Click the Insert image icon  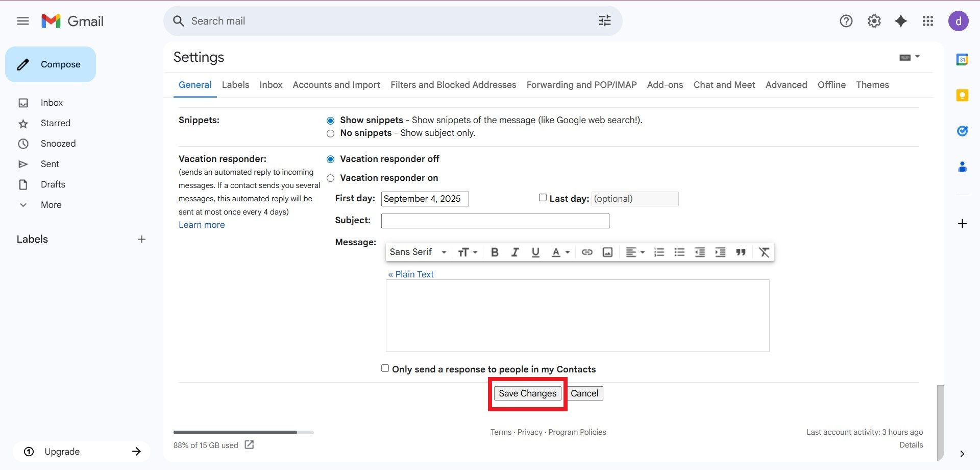607,252
